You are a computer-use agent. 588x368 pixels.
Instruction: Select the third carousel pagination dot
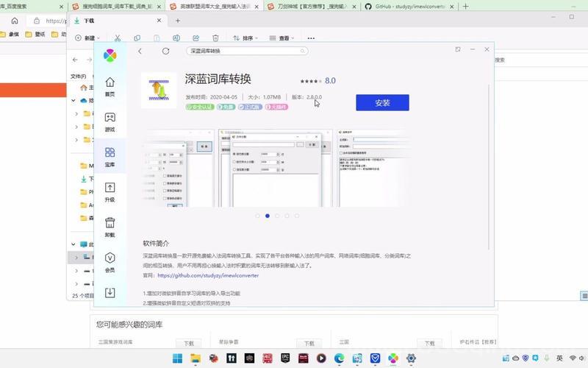click(277, 216)
